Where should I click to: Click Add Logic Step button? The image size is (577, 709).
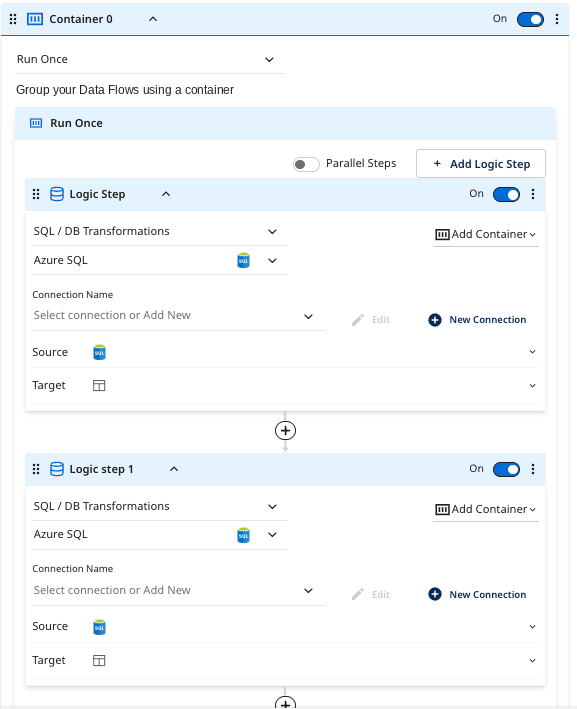481,164
